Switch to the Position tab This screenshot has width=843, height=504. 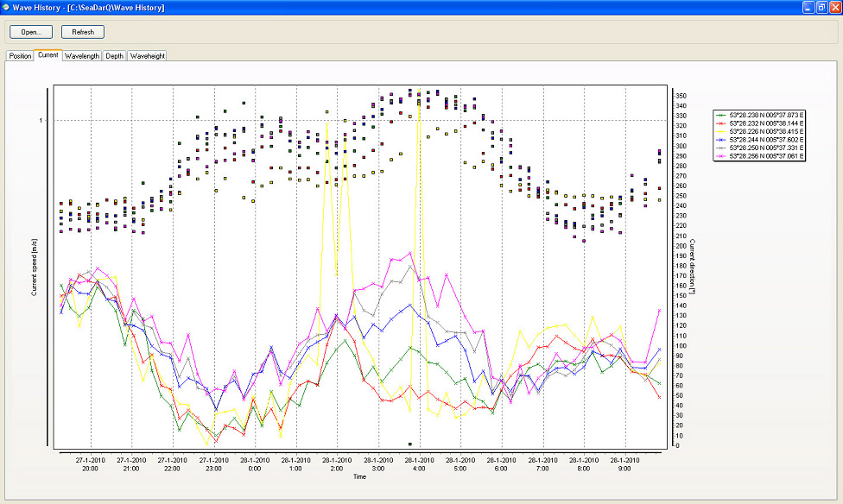20,56
